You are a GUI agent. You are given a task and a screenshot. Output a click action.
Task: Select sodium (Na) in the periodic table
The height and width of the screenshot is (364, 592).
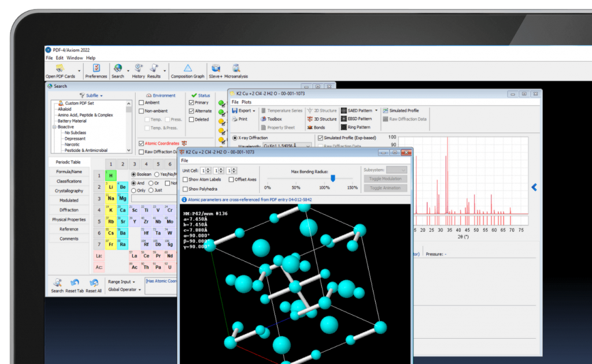coord(110,198)
